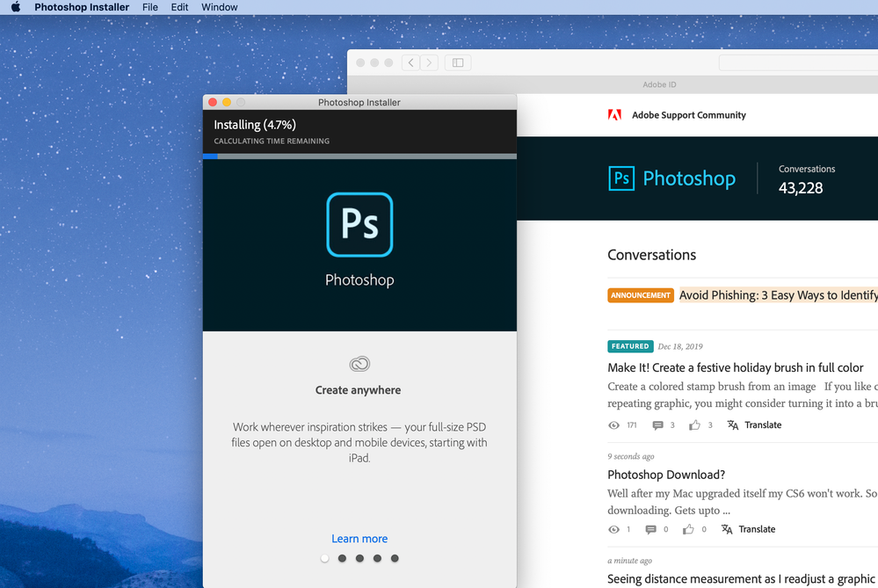This screenshot has height=588, width=878.
Task: Click Translate text on Photoshop Download post
Action: click(757, 529)
